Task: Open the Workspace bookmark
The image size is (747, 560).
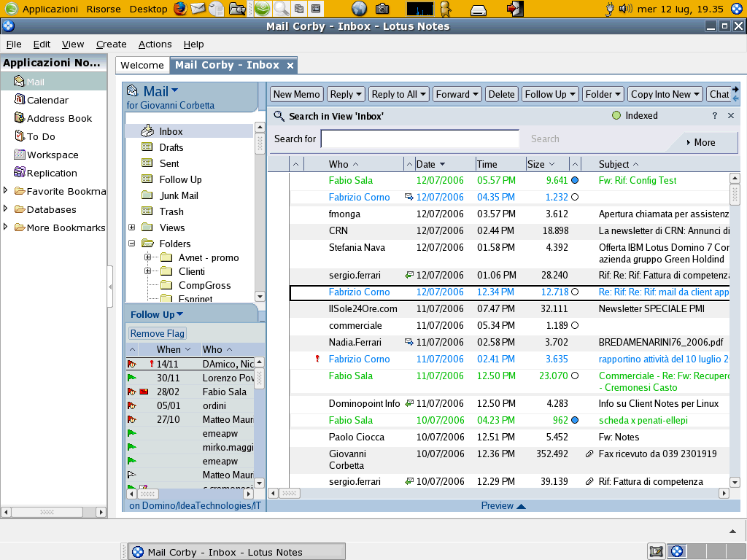Action: [x=46, y=155]
